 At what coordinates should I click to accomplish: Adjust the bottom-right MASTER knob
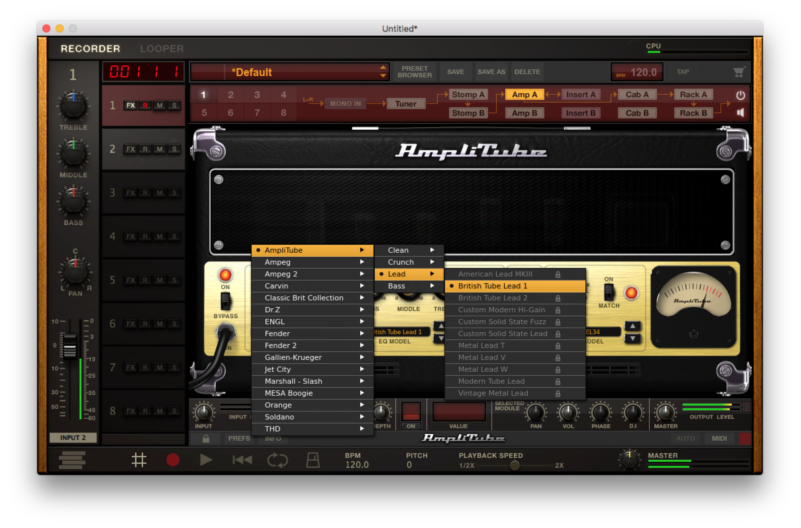click(629, 459)
